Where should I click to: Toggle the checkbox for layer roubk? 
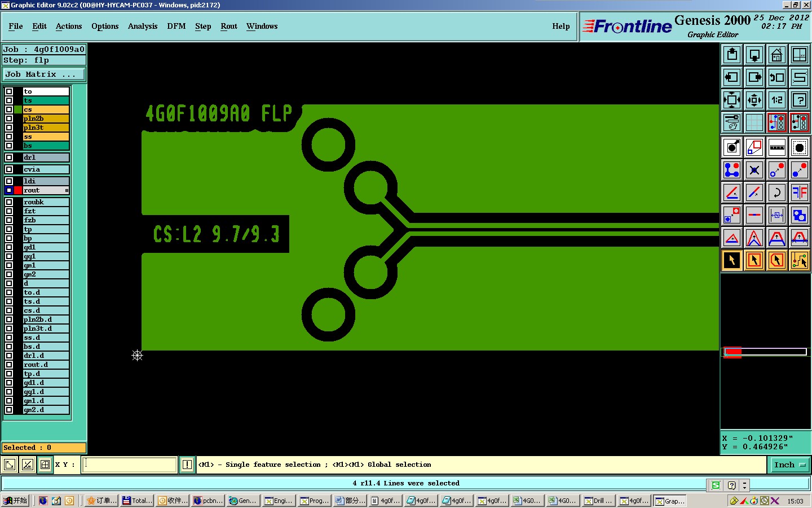[x=9, y=202]
